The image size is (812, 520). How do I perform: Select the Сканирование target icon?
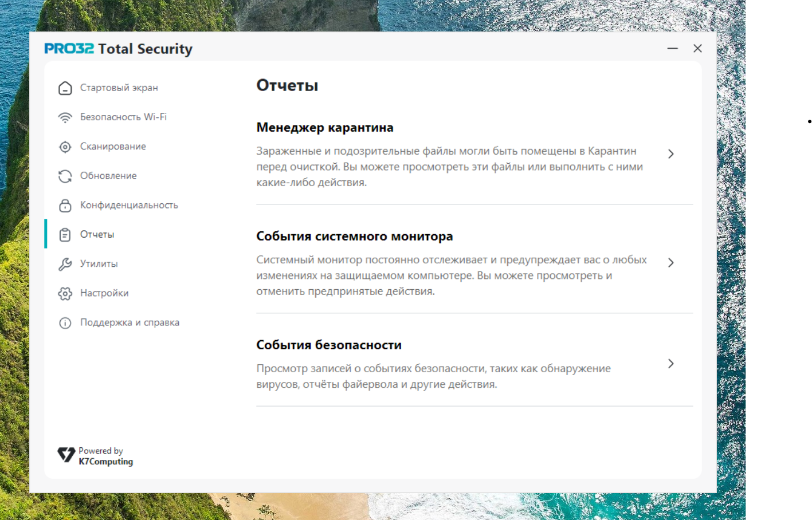click(x=65, y=147)
